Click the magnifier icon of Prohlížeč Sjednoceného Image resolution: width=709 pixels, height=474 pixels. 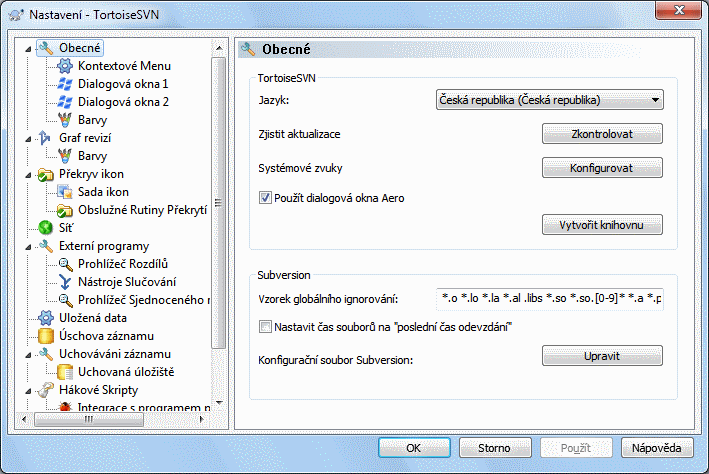pyautogui.click(x=65, y=300)
